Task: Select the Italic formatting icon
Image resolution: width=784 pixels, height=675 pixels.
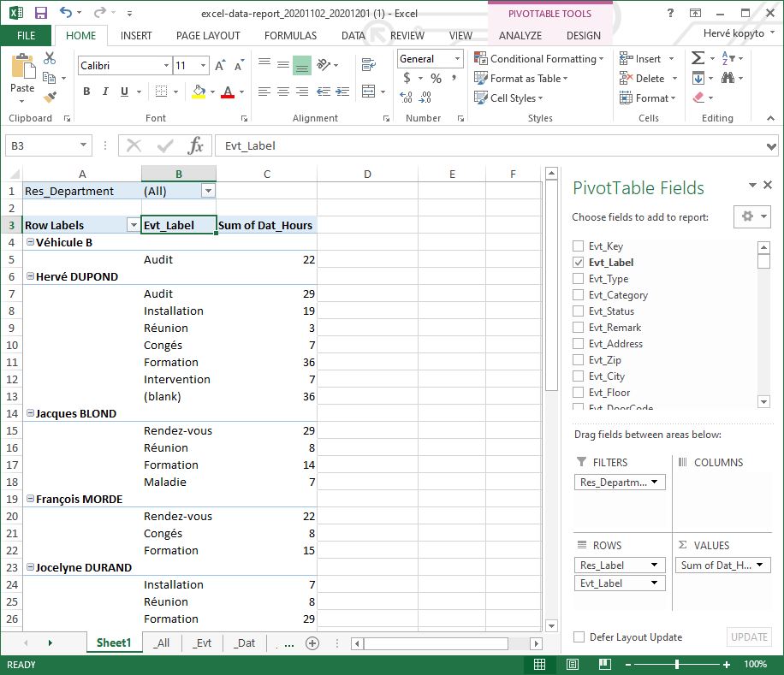Action: [104, 90]
